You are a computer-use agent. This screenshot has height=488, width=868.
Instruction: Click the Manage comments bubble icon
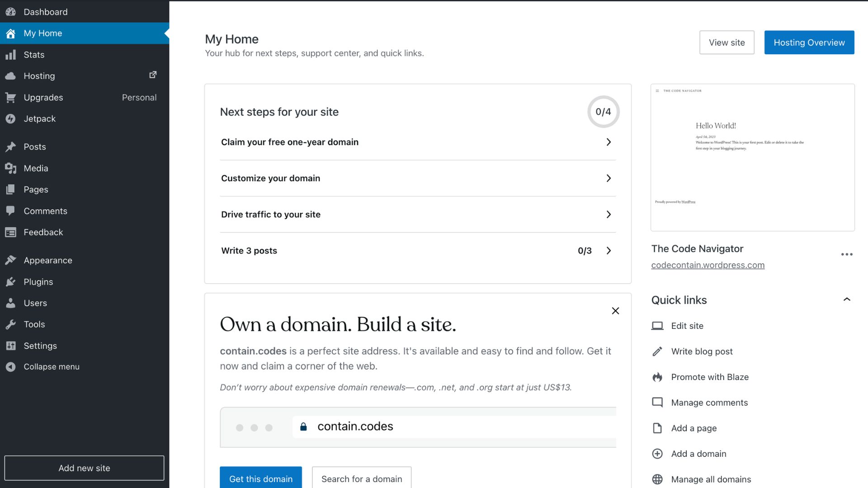pyautogui.click(x=657, y=403)
